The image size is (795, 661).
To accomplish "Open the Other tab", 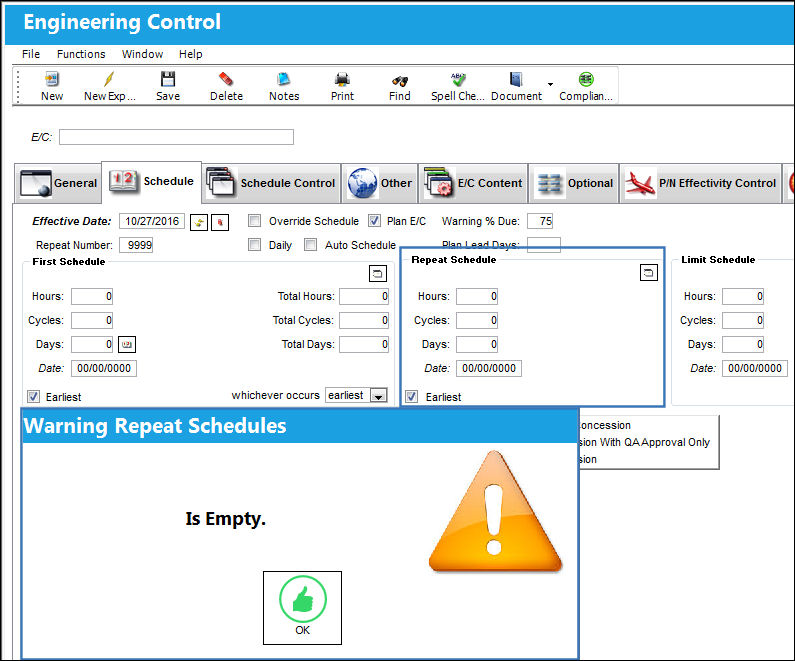I will [x=379, y=183].
